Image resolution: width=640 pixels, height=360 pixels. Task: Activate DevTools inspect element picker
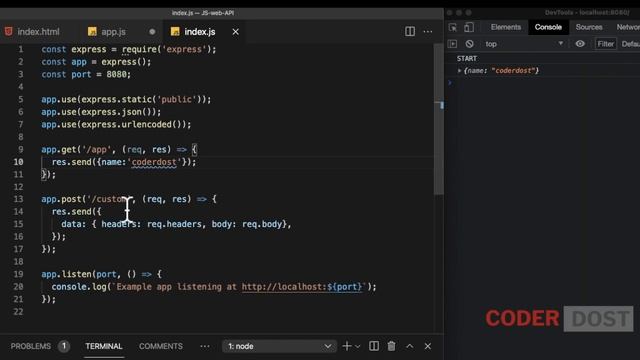pos(453,27)
